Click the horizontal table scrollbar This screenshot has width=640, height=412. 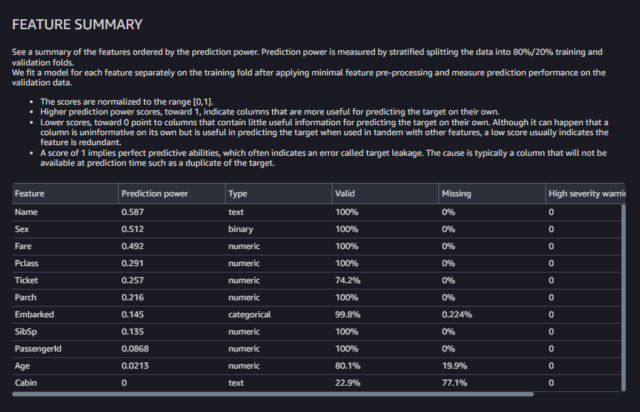point(273,394)
